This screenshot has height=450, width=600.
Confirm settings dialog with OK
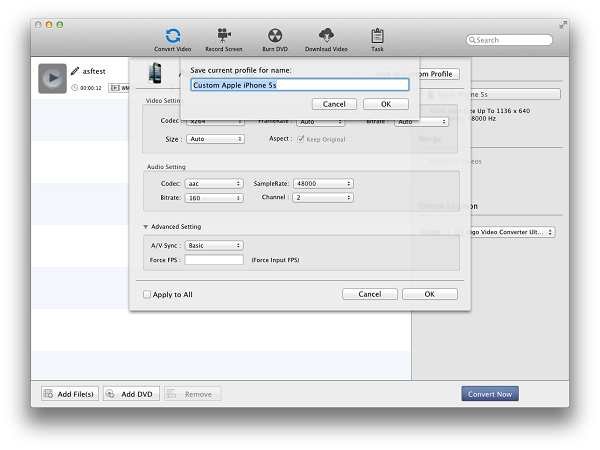(430, 294)
